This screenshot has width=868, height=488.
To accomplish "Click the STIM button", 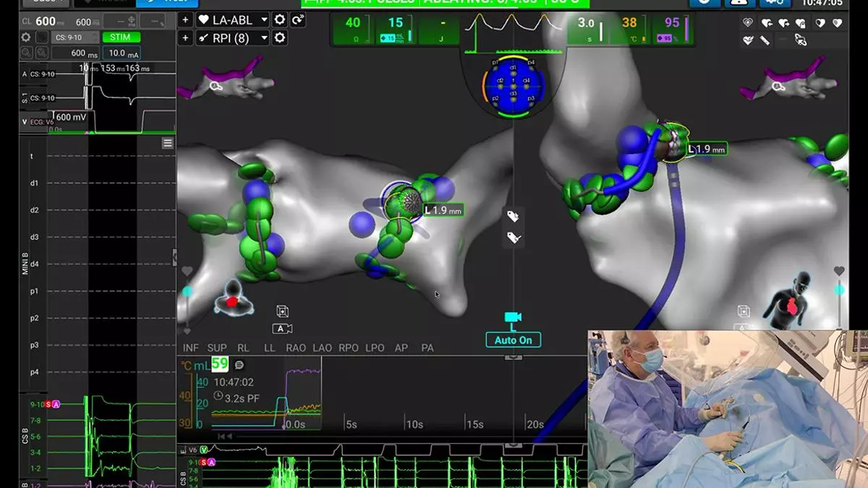I will click(x=122, y=37).
